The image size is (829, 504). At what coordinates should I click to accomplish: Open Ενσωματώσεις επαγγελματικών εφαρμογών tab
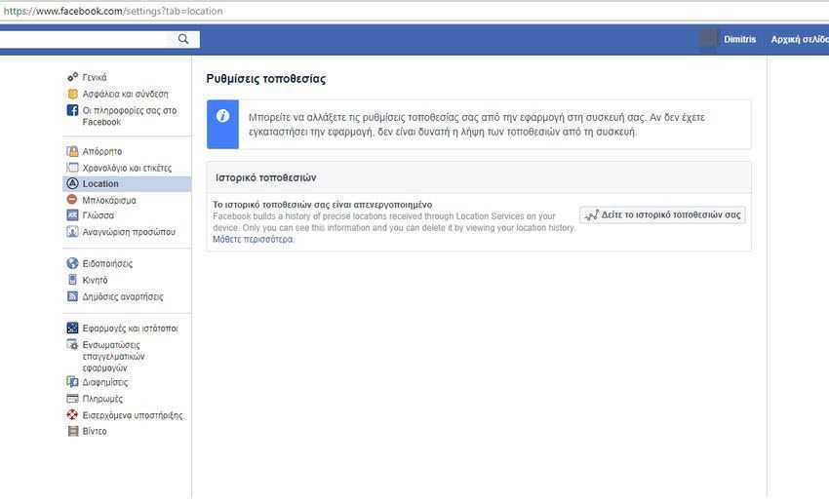[113, 356]
